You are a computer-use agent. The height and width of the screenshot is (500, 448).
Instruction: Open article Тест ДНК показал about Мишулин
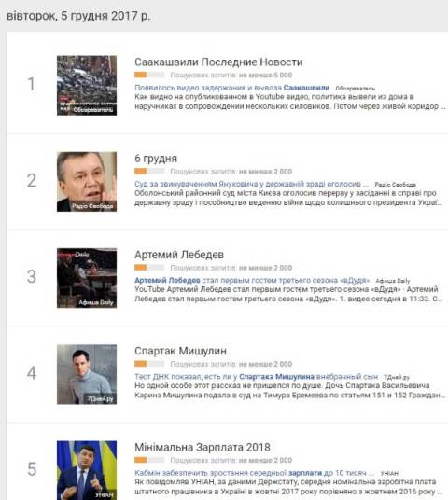(x=257, y=377)
